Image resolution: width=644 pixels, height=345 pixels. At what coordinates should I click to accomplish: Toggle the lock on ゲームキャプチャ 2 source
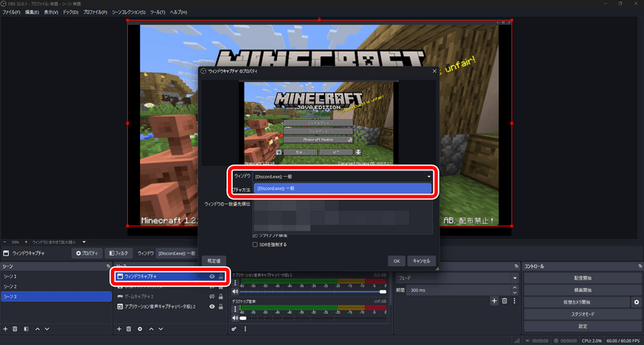(221, 296)
